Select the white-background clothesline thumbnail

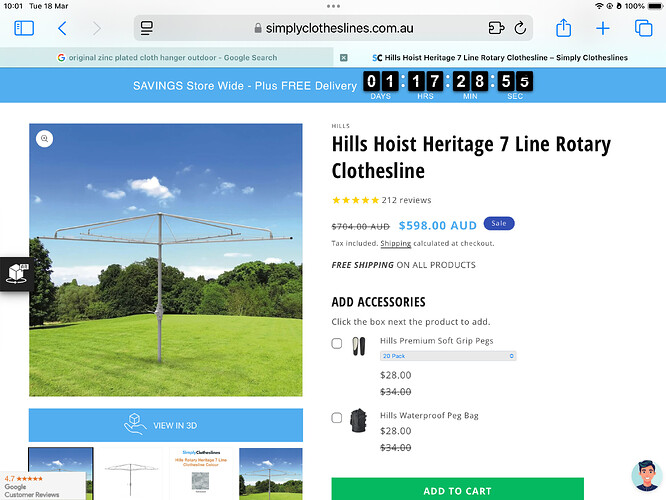(x=130, y=473)
